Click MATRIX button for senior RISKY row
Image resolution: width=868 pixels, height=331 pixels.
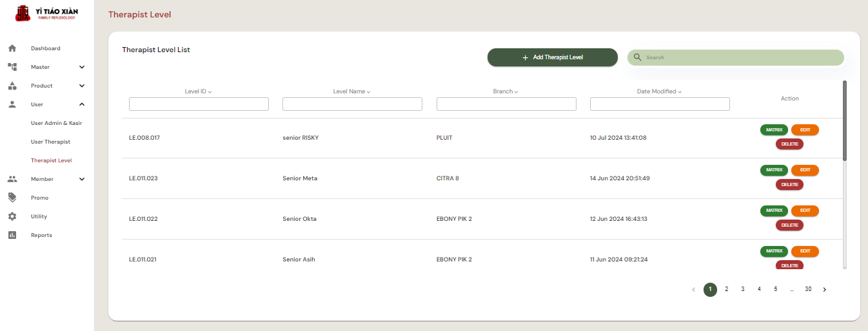pyautogui.click(x=774, y=130)
